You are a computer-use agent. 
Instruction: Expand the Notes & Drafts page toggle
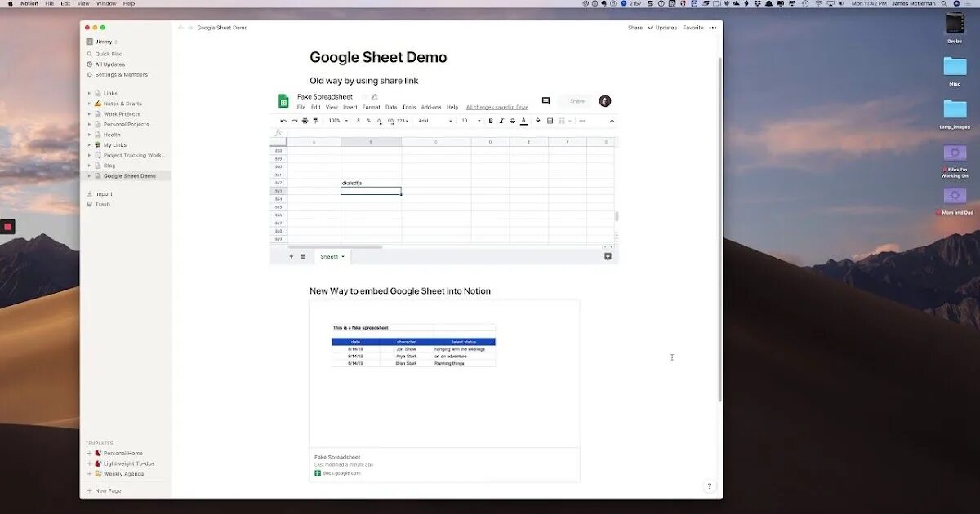(x=89, y=104)
